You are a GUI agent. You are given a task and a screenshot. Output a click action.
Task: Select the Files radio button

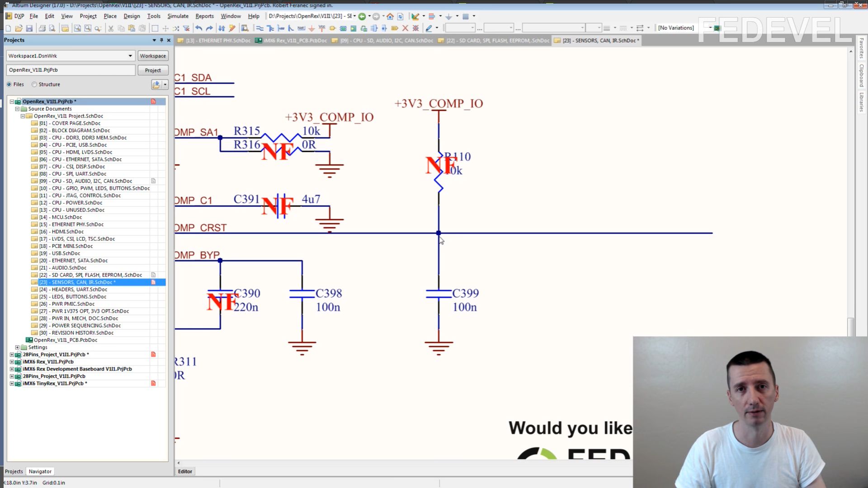[x=9, y=84]
